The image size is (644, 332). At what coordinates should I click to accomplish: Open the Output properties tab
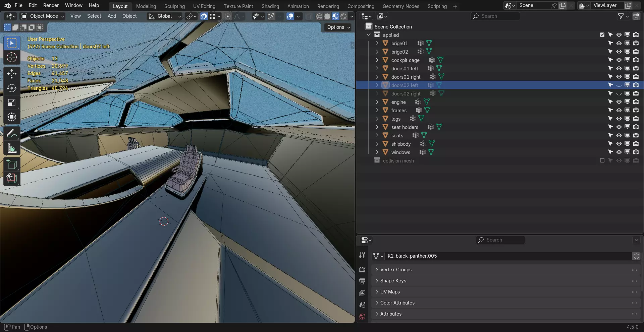[x=362, y=281]
